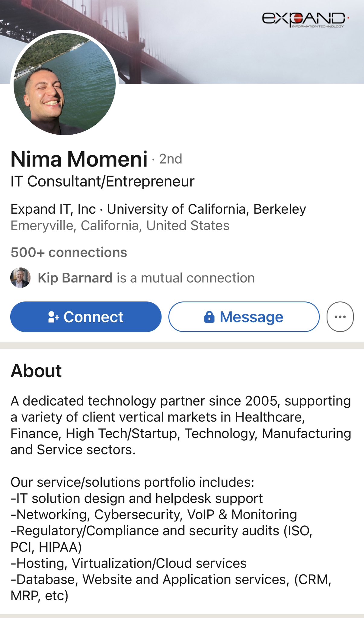Viewport: 364px width, 618px height.
Task: Select the name Nima Momeni
Action: [79, 159]
